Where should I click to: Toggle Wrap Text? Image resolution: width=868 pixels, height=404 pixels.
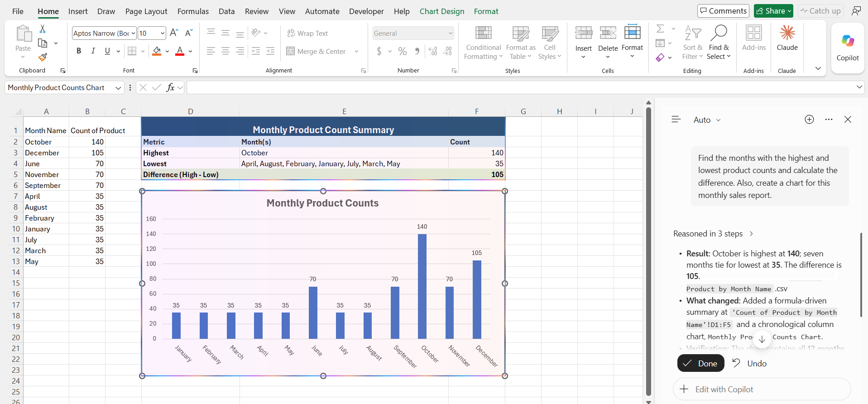307,33
